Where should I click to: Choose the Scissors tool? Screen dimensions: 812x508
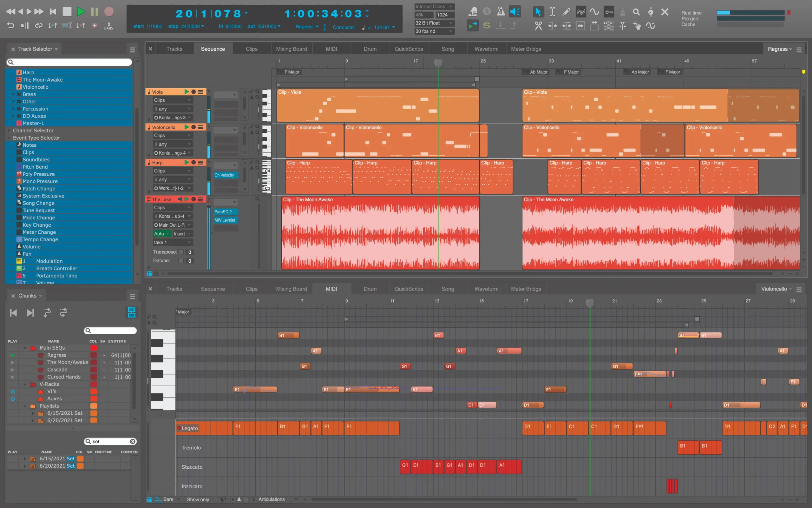pos(538,26)
